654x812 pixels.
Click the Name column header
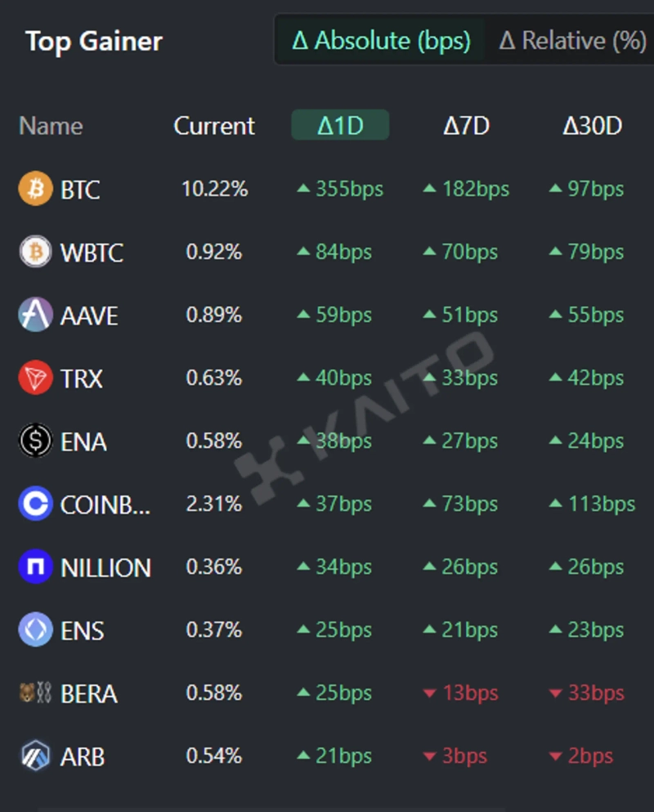coord(51,126)
